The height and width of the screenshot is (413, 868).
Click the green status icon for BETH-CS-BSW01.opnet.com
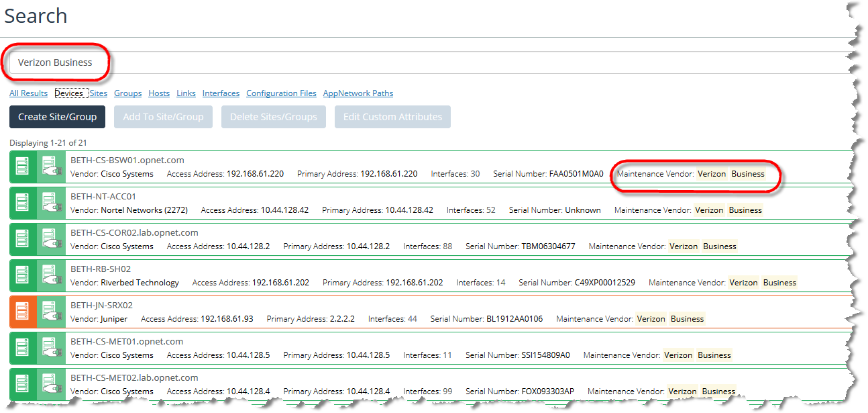(23, 167)
